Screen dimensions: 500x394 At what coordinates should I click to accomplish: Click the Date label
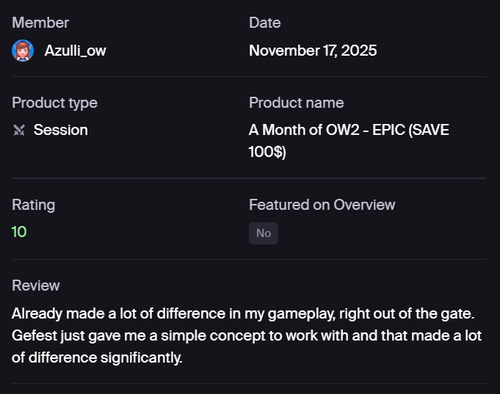265,23
